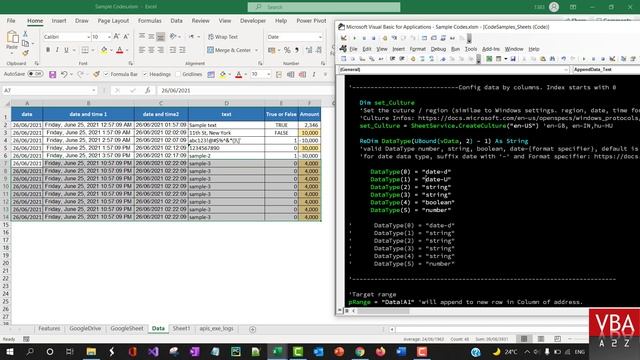Save workbook from Quick Access Toolbar

pyautogui.click(x=52, y=74)
